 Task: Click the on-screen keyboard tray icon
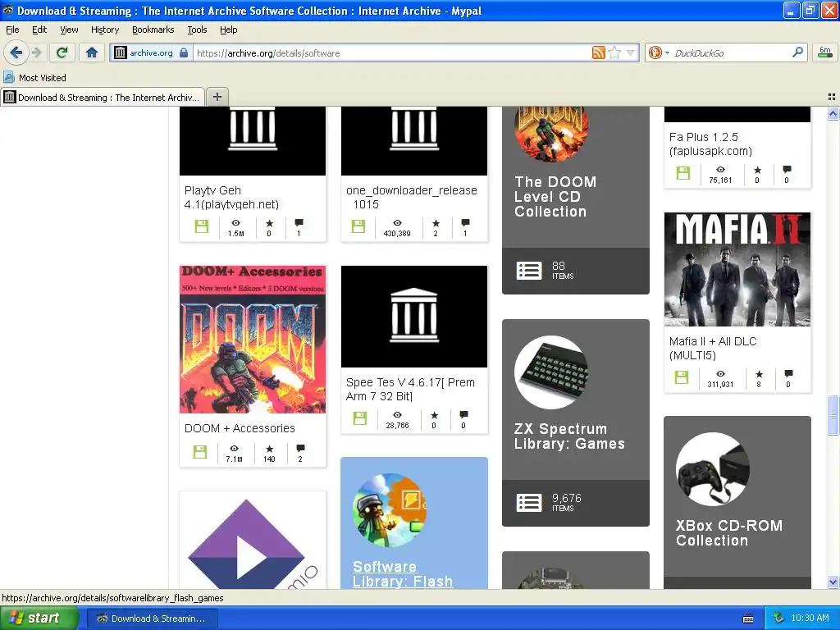[x=748, y=619]
